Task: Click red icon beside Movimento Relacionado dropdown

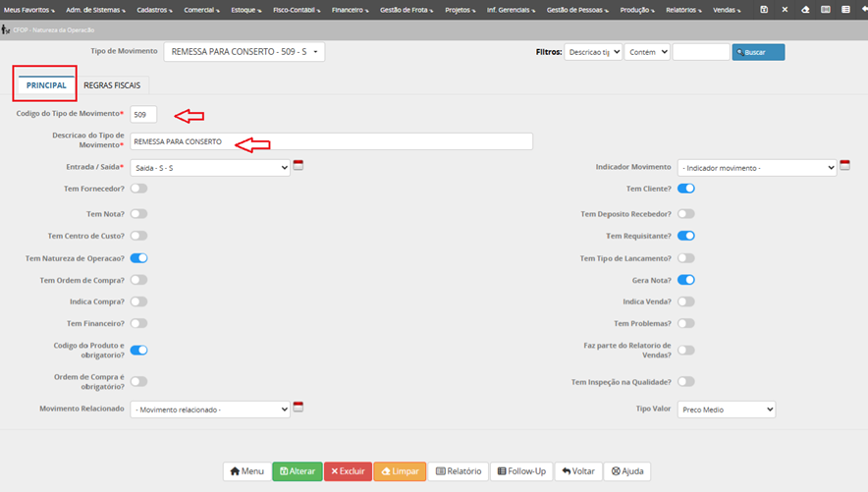Action: 298,407
